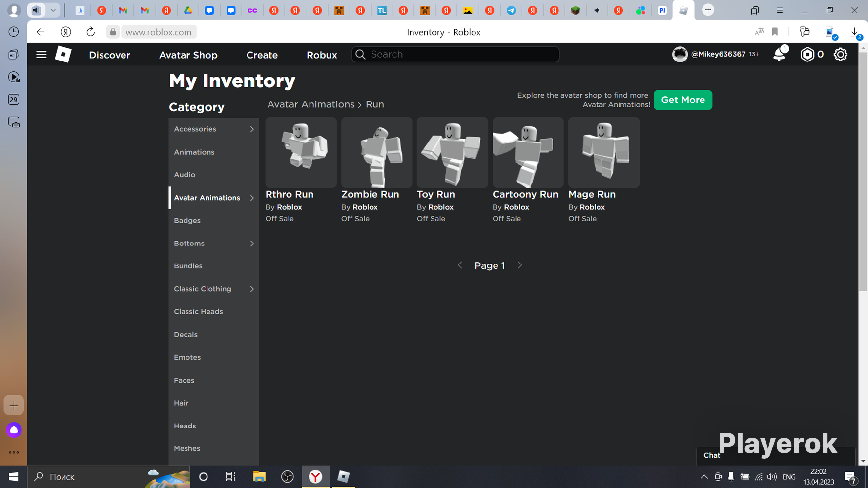This screenshot has width=868, height=488.
Task: Open the Chat panel
Action: pos(776,456)
